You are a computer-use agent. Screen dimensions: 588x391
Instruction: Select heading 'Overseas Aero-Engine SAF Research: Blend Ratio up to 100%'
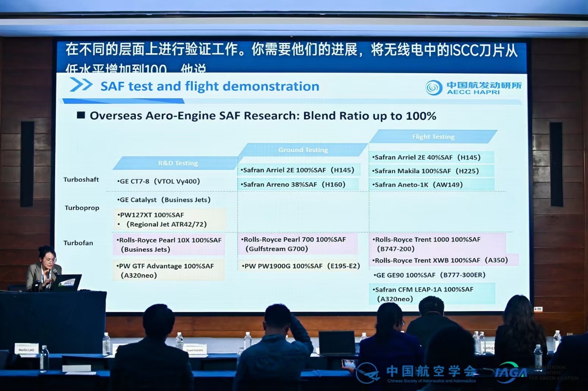[263, 116]
